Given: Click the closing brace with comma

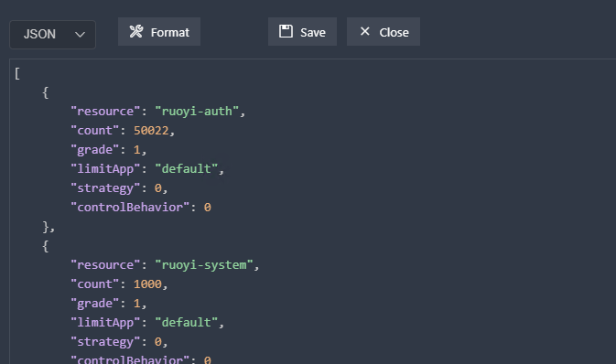Looking at the screenshot, I should (49, 227).
